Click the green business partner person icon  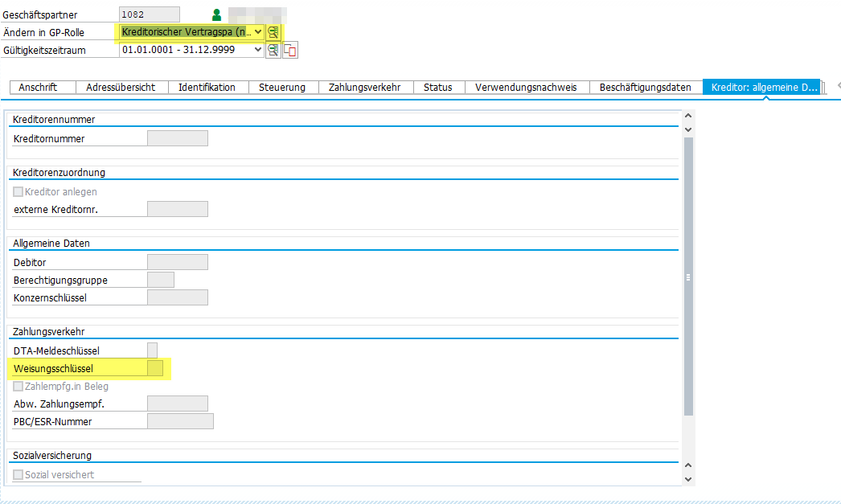[216, 14]
